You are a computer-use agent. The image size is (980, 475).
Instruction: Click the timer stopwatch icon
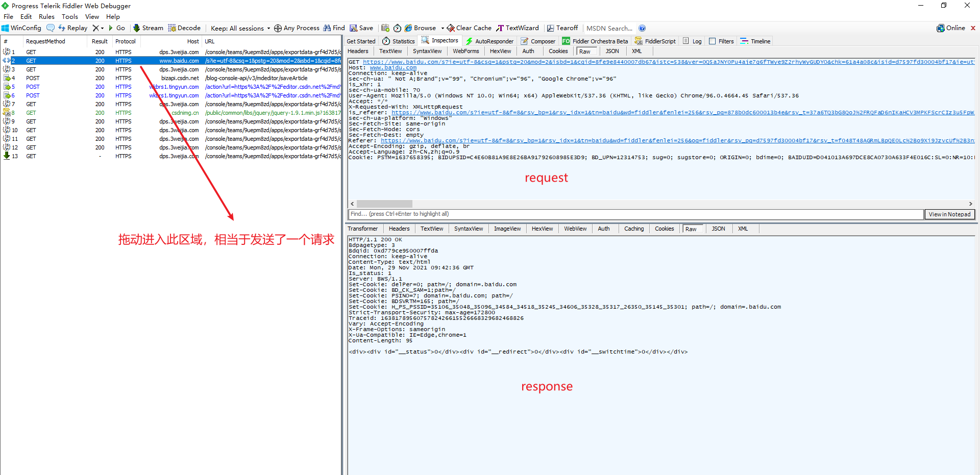[397, 28]
